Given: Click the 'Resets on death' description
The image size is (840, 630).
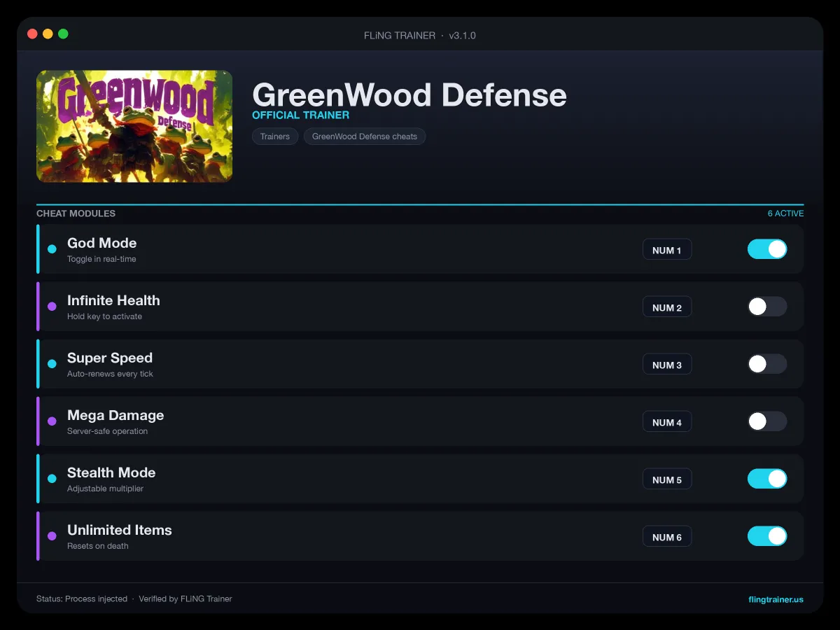Looking at the screenshot, I should pos(98,546).
